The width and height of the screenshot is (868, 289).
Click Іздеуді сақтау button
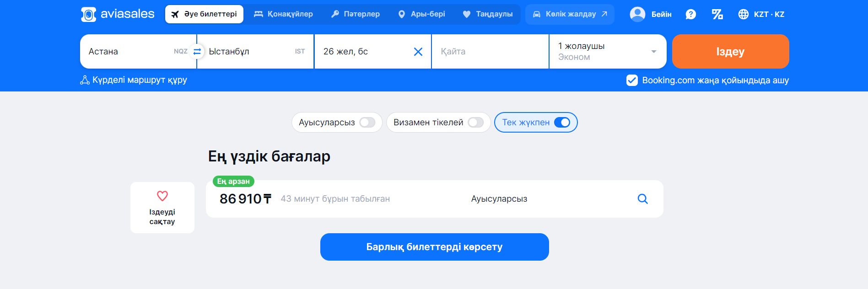pos(162,208)
